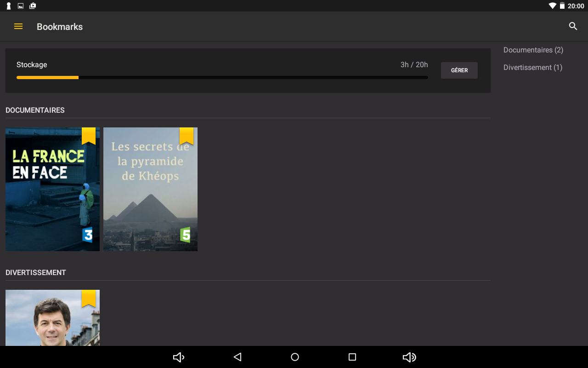588x368 pixels.
Task: Tap the Android recent apps square button
Action: coord(352,357)
